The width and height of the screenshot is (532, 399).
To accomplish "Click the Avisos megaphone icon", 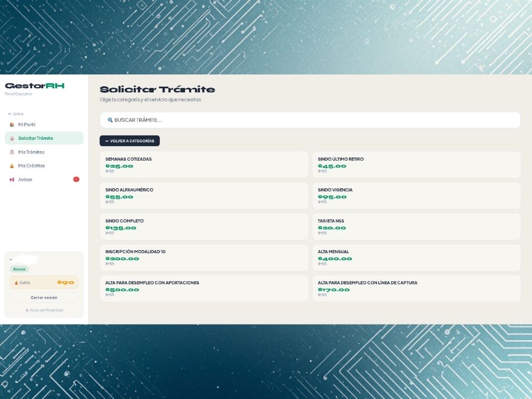I will (12, 180).
